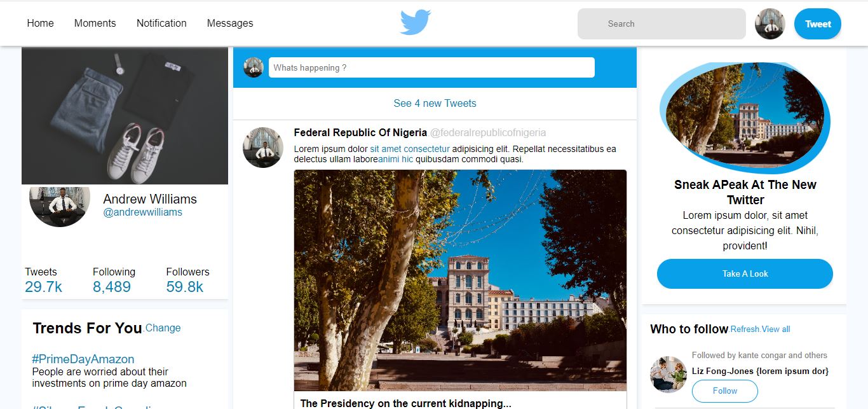Open Federal Republic Of Nigeria's tweet avatar
868x409 pixels.
[263, 148]
